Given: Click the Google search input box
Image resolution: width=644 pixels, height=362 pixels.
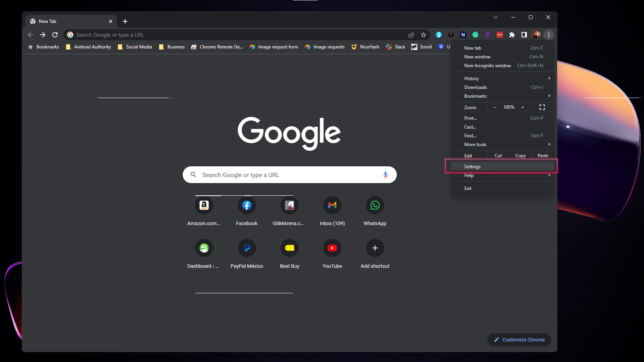Looking at the screenshot, I should point(286,175).
